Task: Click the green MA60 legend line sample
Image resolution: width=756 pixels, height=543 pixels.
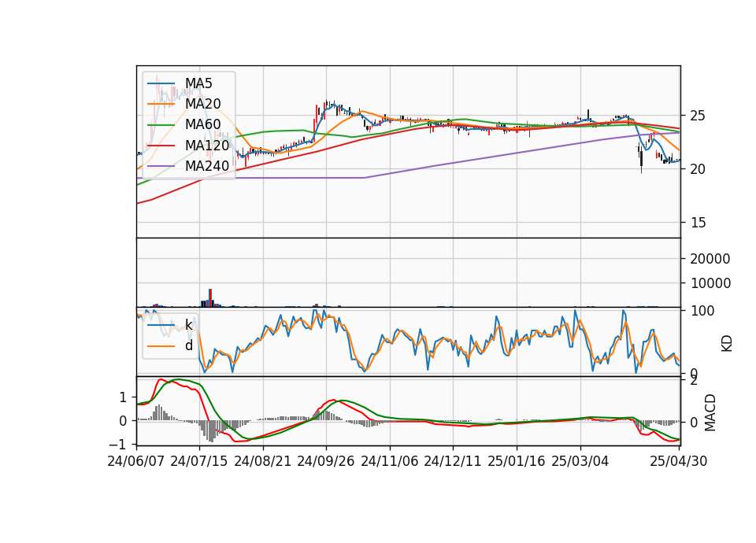Action: 161,124
